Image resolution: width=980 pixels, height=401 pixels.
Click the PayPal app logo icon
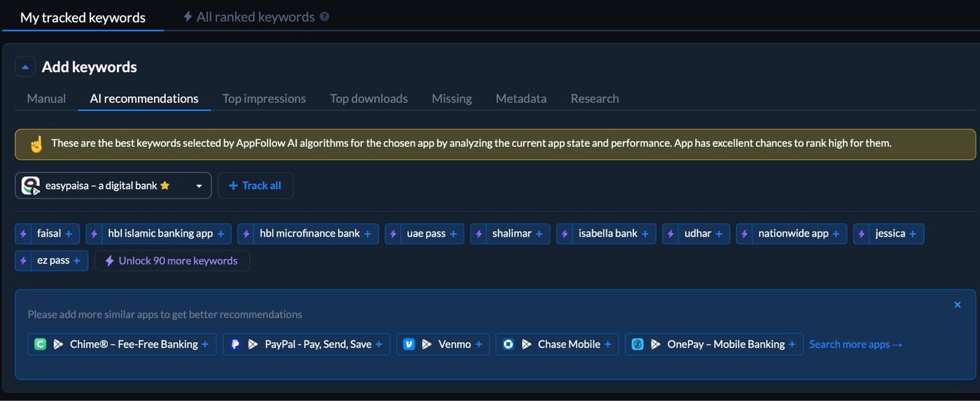click(x=235, y=344)
